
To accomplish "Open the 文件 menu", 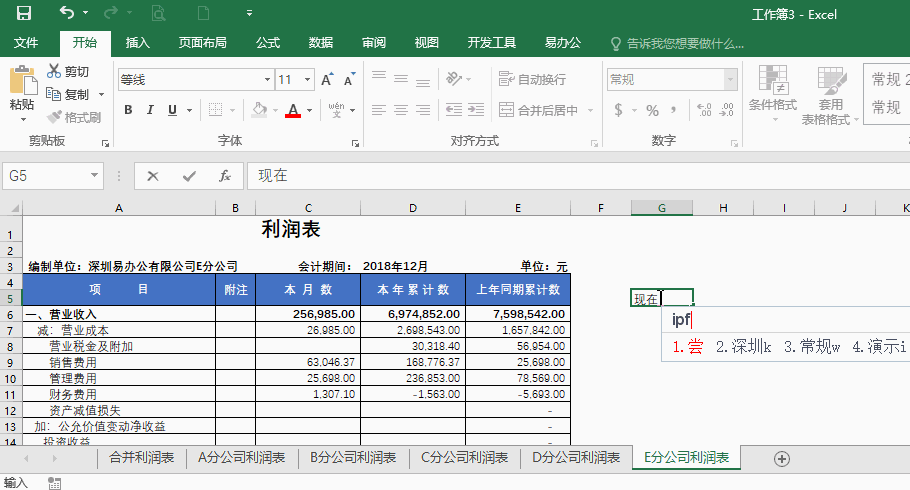I will click(26, 43).
